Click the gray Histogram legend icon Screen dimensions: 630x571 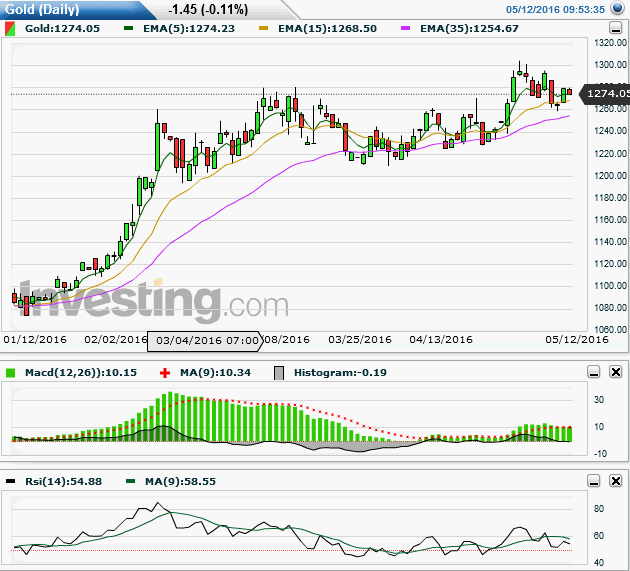[x=279, y=373]
